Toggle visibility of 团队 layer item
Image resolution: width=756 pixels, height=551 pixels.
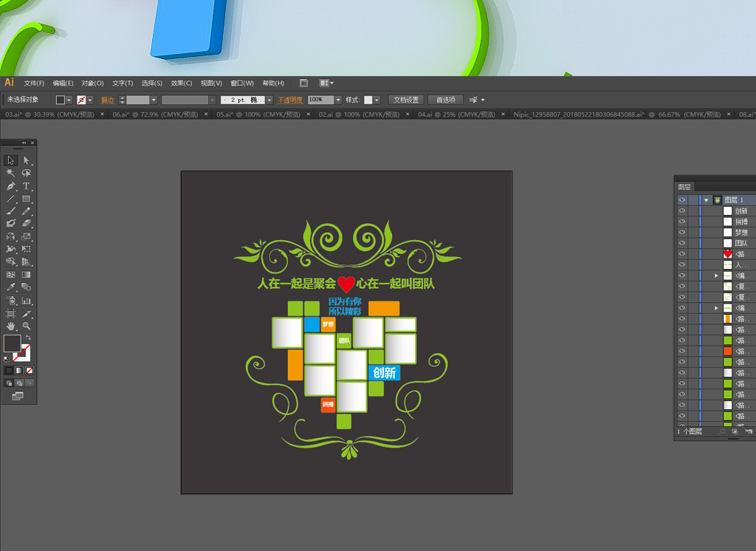682,243
